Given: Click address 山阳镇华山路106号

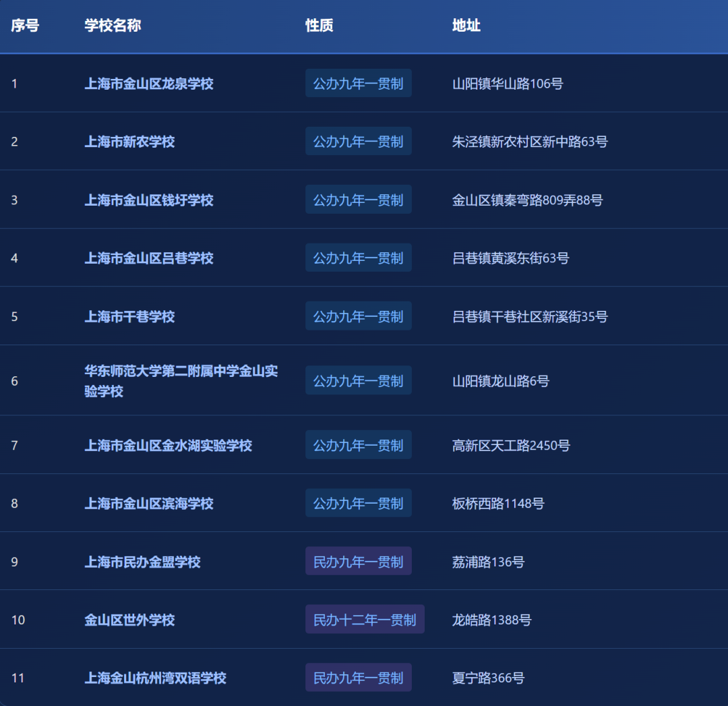Looking at the screenshot, I should [508, 84].
